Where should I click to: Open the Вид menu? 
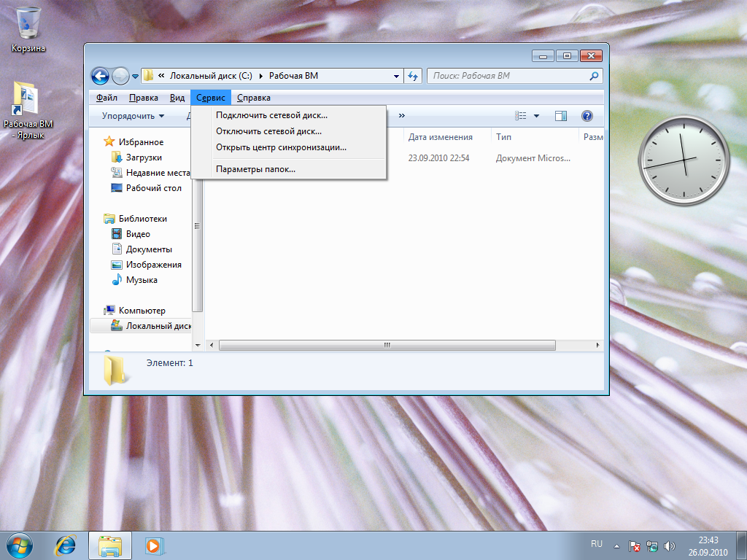(177, 98)
